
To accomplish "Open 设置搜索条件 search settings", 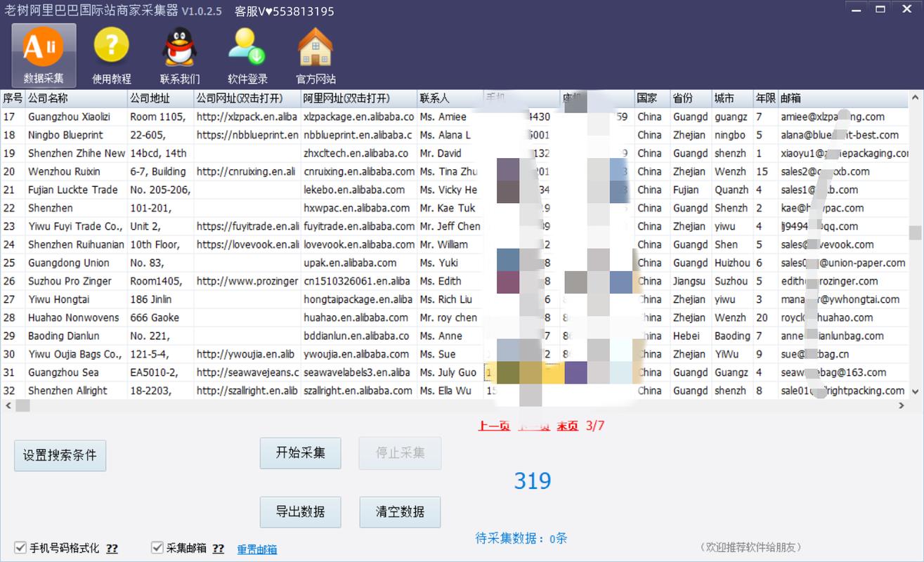I will 60,456.
